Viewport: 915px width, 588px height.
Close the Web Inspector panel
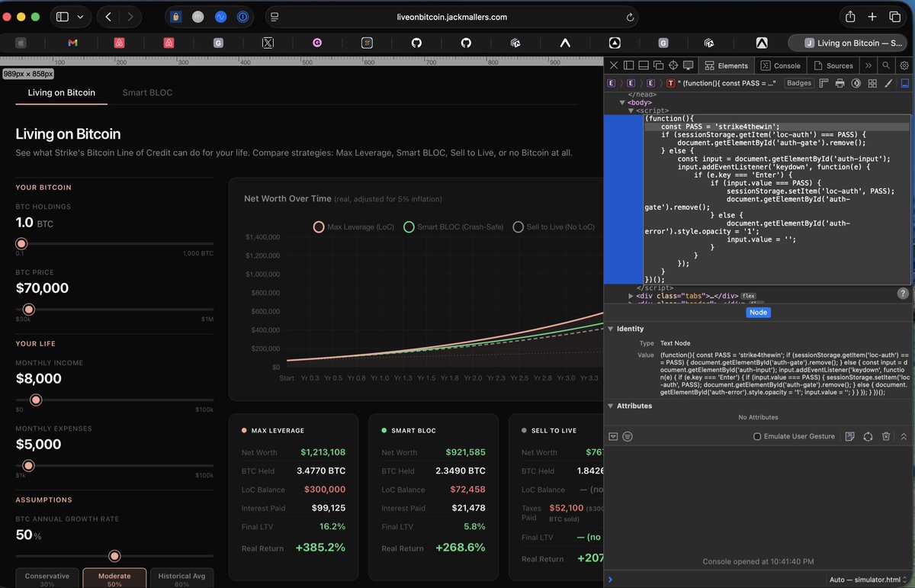pyautogui.click(x=613, y=66)
